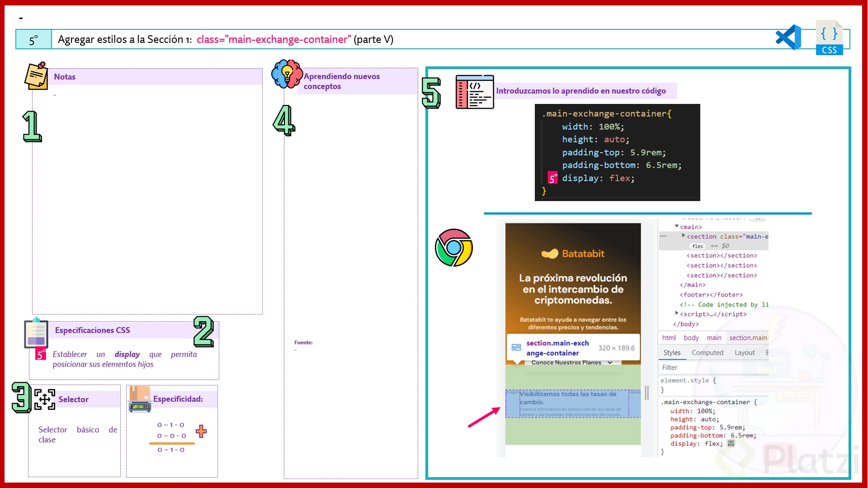Toggle the flex badge in the DOM tree
Viewport: 868px width, 488px height.
pos(698,246)
